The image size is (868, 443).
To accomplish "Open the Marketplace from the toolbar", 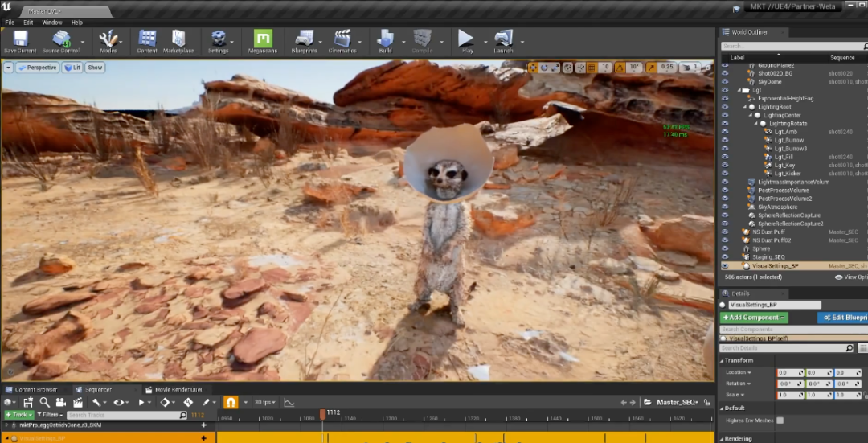I will 178,38.
